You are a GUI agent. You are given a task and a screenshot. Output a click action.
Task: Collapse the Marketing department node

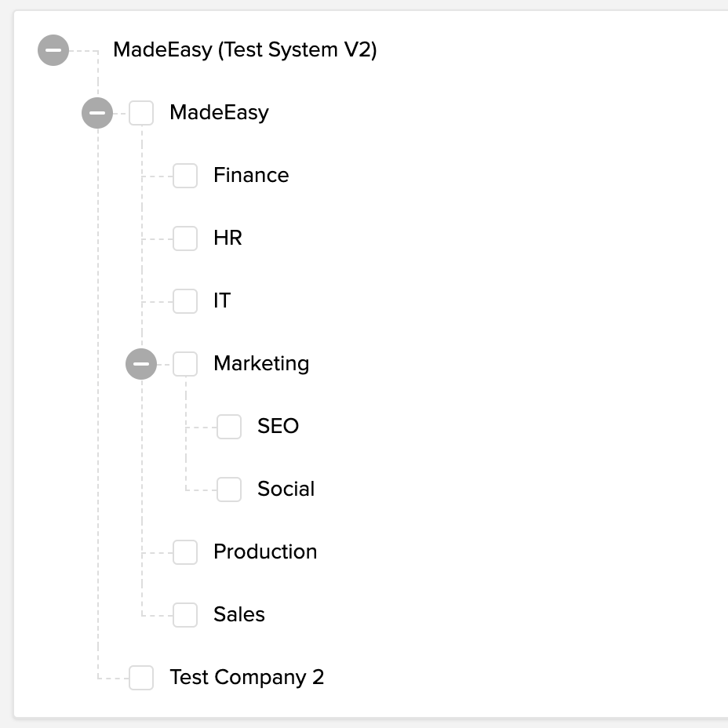[x=141, y=364]
